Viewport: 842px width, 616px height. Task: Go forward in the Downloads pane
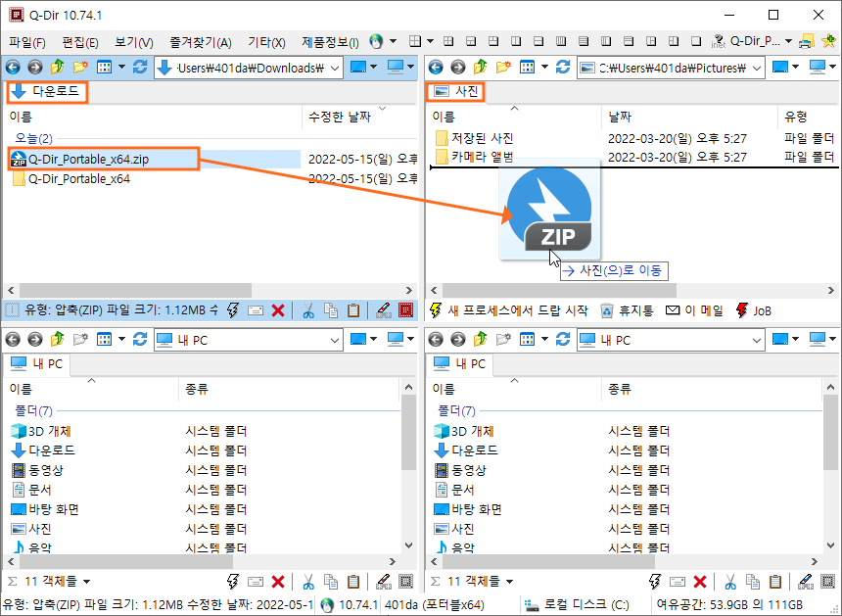pos(35,68)
